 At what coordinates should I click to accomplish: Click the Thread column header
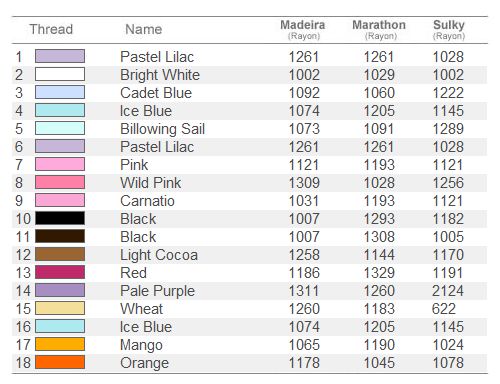click(51, 29)
